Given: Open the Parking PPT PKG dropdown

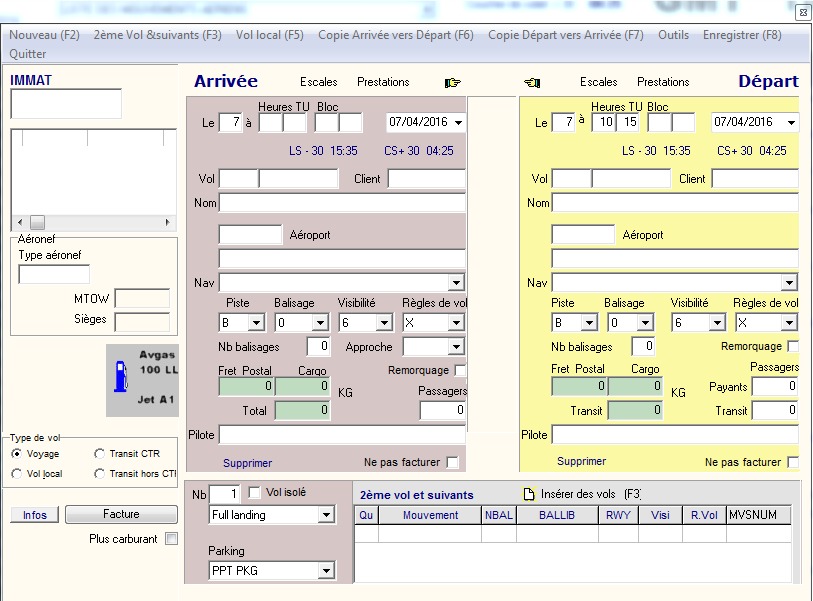Looking at the screenshot, I should 325,571.
